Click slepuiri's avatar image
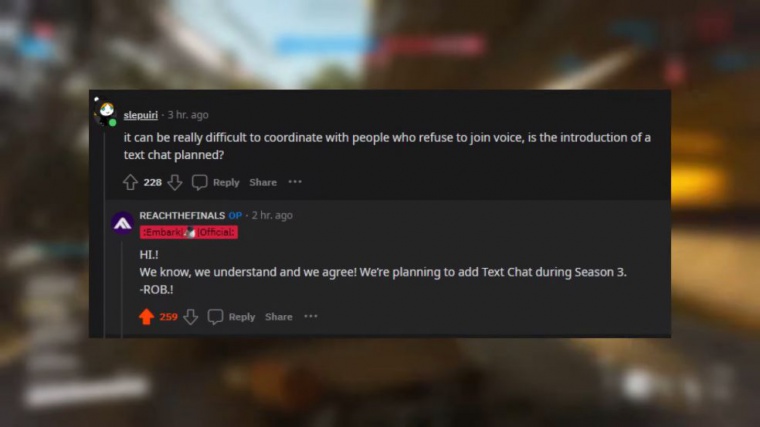 click(106, 113)
